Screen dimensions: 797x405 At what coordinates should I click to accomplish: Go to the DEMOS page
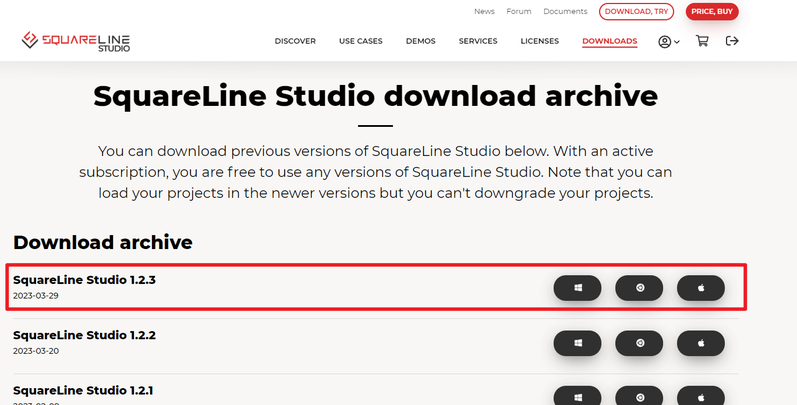(x=421, y=41)
